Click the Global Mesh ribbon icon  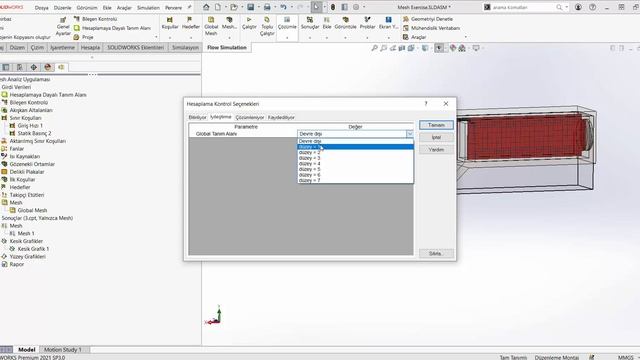point(211,26)
